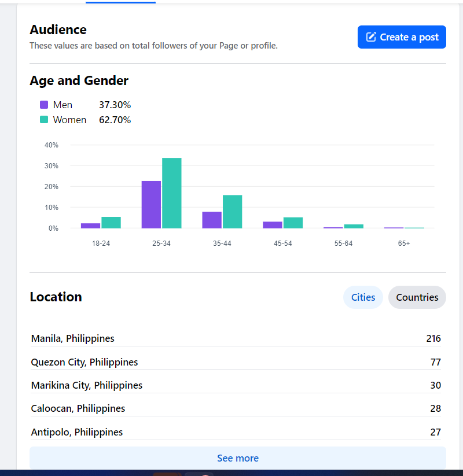
Task: Switch to the Countries location tab
Action: pos(417,297)
